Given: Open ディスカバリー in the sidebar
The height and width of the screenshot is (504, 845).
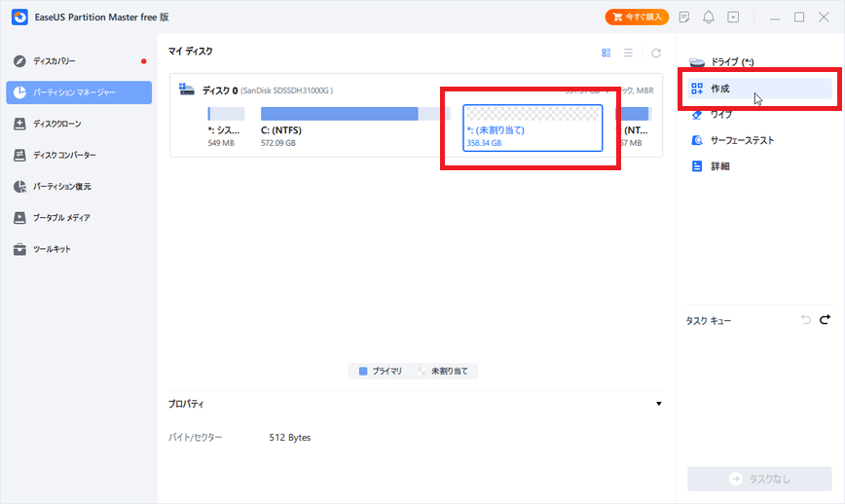Looking at the screenshot, I should (x=54, y=61).
